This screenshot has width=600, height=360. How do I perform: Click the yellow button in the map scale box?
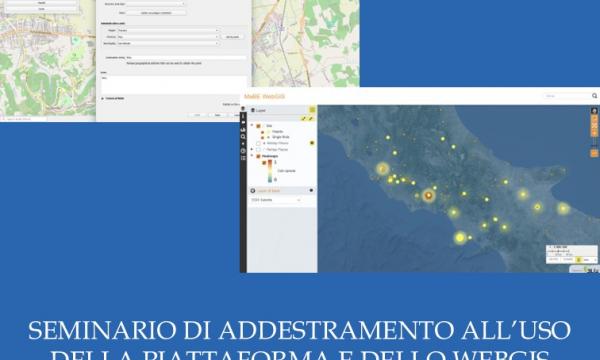coord(579,260)
